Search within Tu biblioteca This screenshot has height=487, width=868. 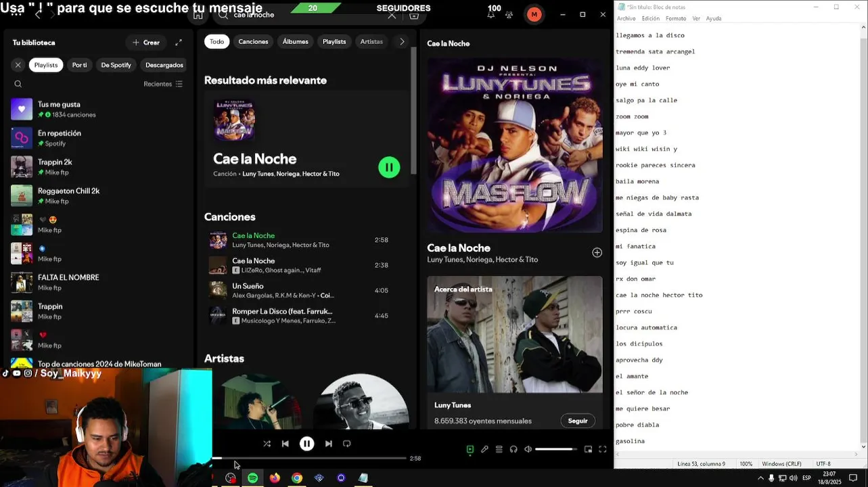(x=18, y=84)
